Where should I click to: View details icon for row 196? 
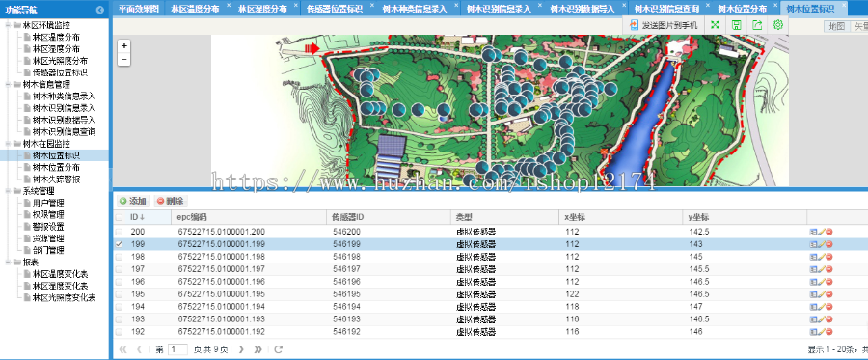click(813, 282)
